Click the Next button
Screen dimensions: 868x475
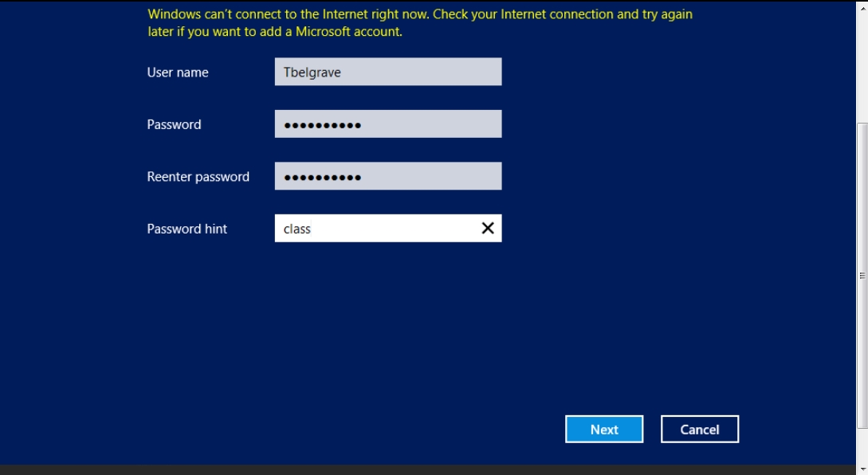(604, 429)
